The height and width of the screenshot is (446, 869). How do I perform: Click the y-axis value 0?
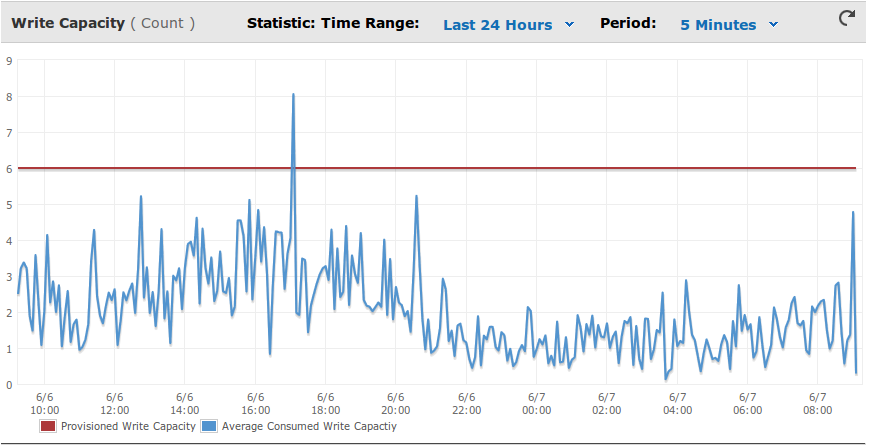[x=8, y=385]
